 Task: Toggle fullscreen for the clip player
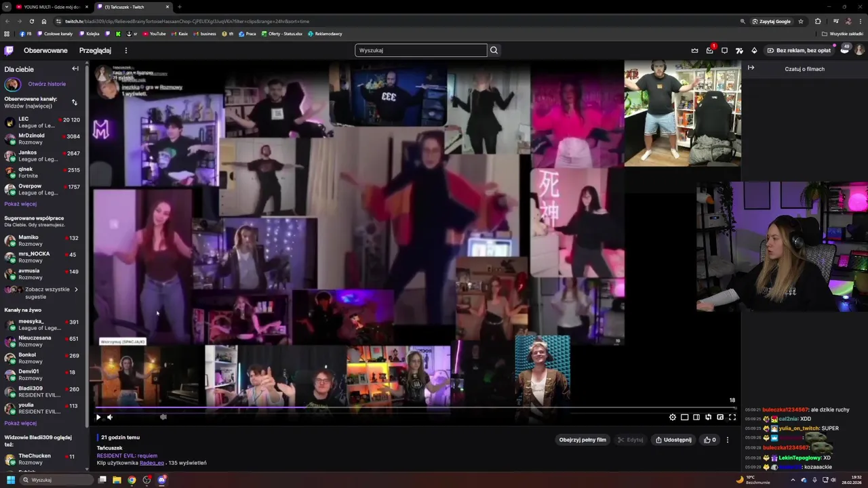point(732,418)
